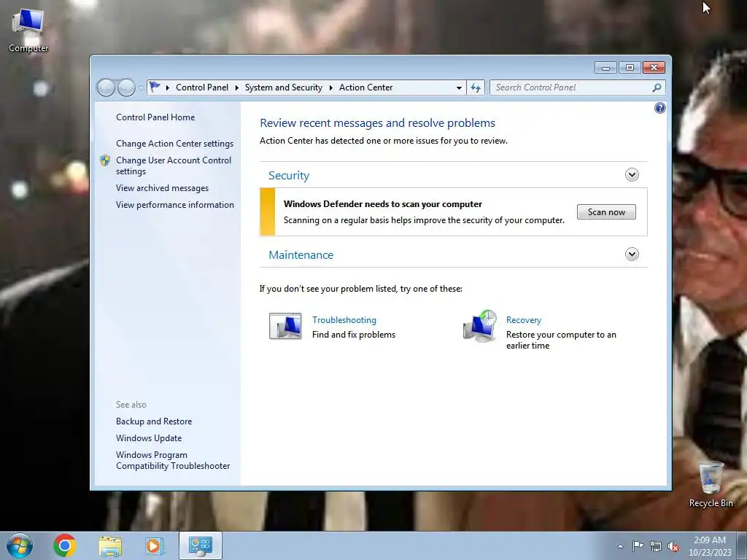Click the Security heading

(x=289, y=175)
